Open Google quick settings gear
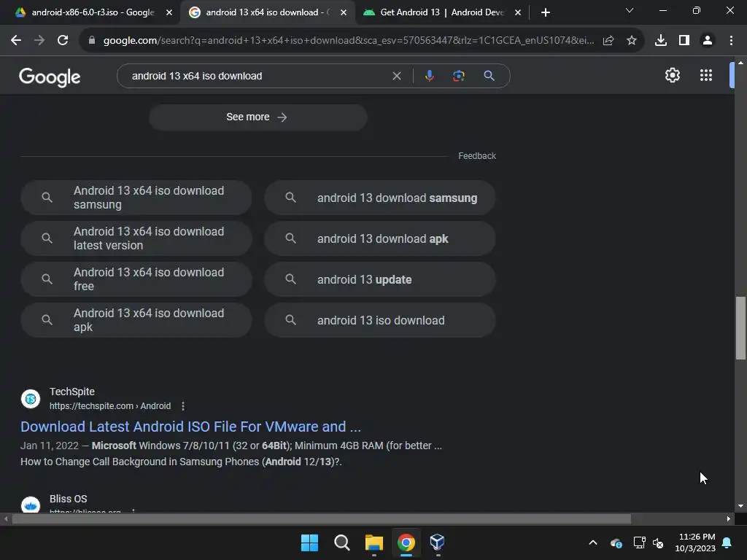Viewport: 747px width, 560px height. 672,75
